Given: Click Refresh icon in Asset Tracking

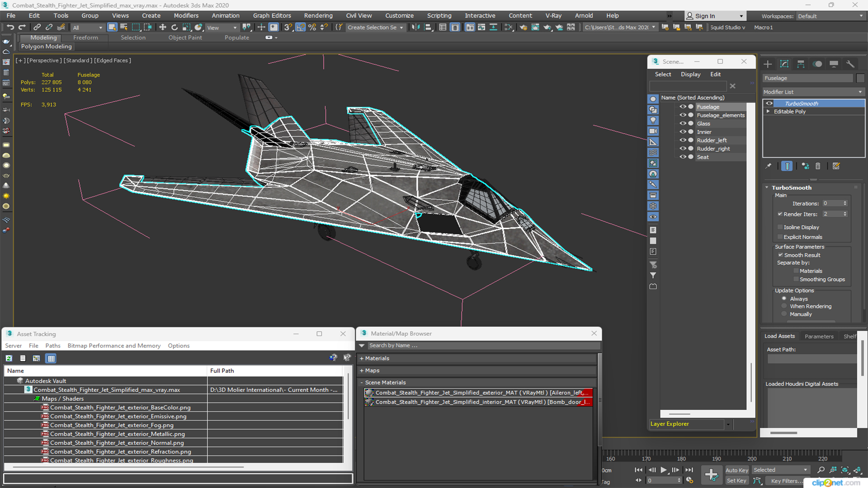Looking at the screenshot, I should pyautogui.click(x=9, y=358).
